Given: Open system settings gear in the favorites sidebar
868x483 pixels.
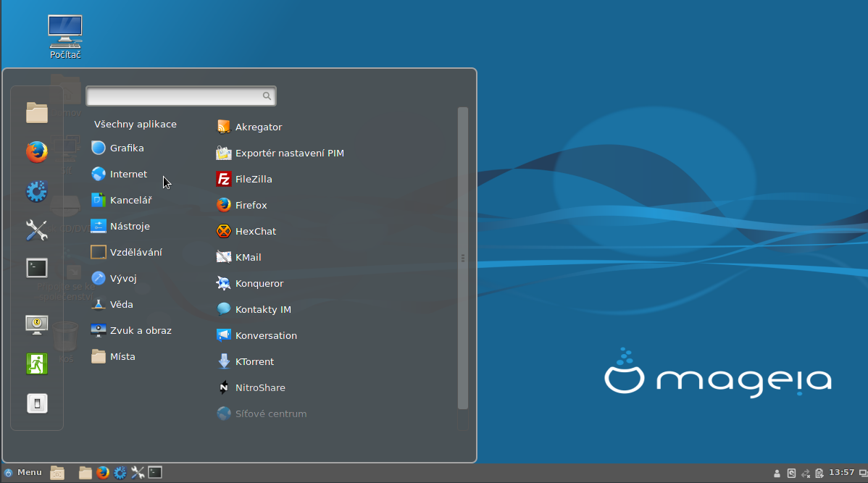Looking at the screenshot, I should coord(37,191).
